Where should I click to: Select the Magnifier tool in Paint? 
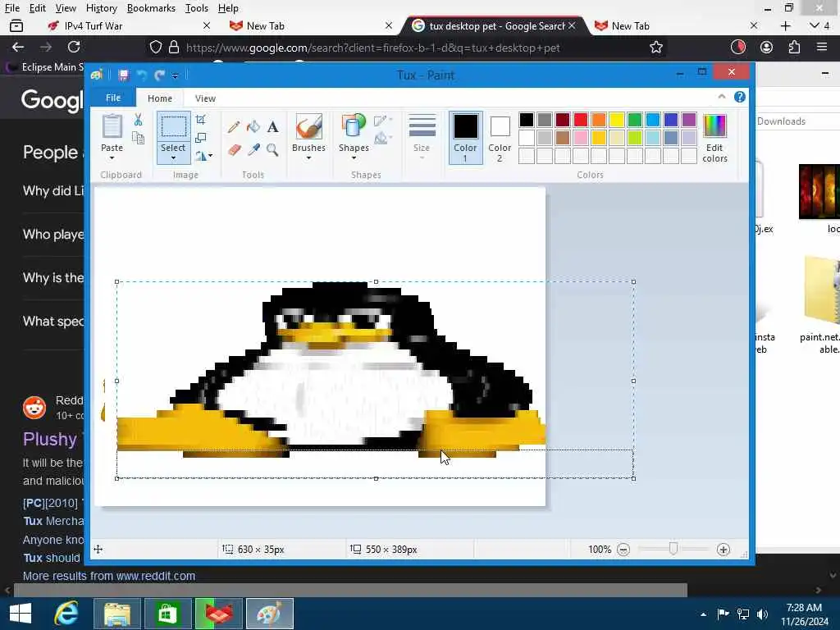pos(272,149)
